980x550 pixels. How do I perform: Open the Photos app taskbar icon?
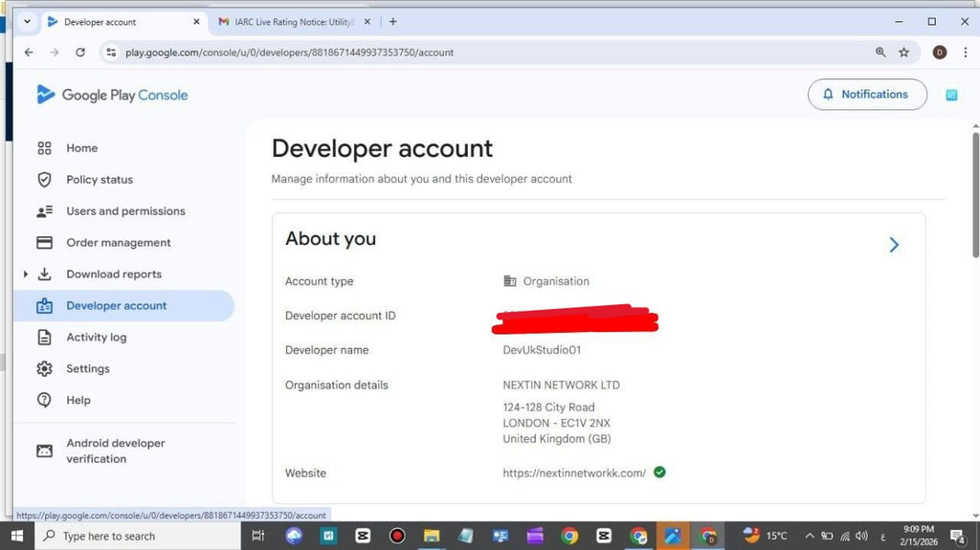pyautogui.click(x=673, y=536)
